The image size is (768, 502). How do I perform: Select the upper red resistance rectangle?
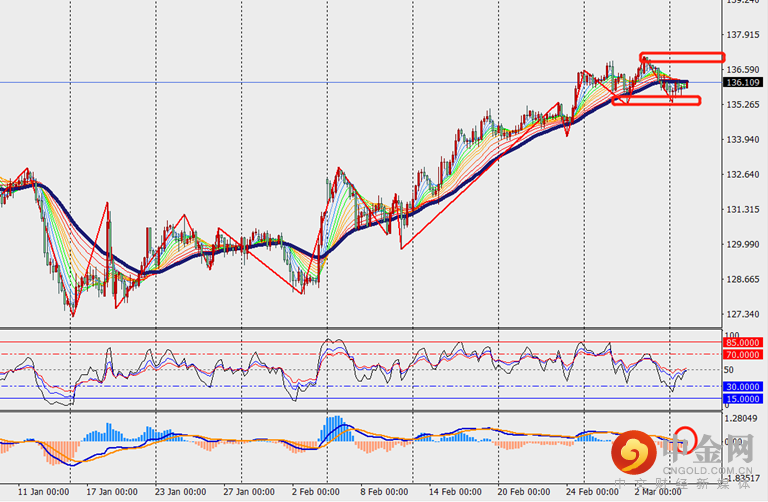coord(681,57)
